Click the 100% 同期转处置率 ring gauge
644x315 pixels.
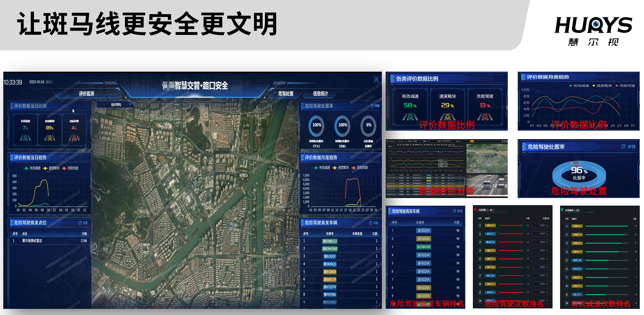[316, 125]
